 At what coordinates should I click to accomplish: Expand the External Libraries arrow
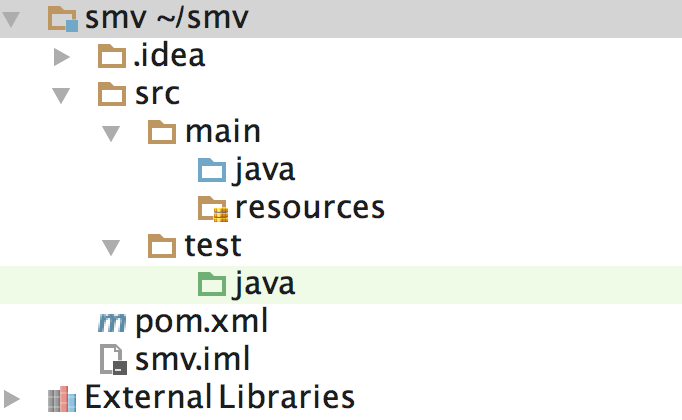(x=11, y=398)
